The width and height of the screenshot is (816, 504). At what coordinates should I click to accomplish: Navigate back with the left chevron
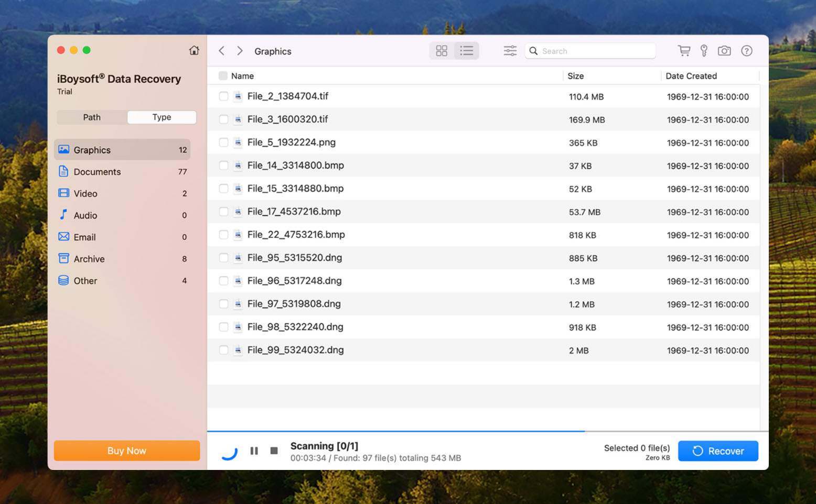pos(222,51)
